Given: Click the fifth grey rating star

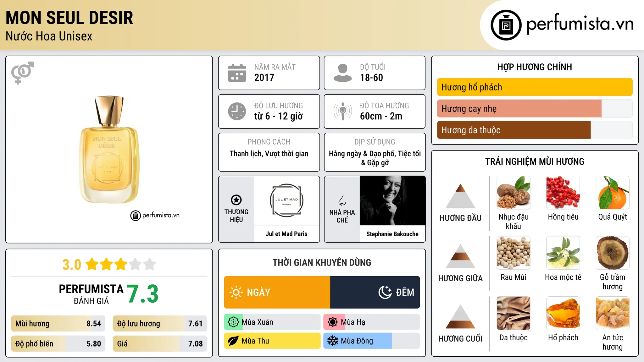Looking at the screenshot, I should click(150, 264).
